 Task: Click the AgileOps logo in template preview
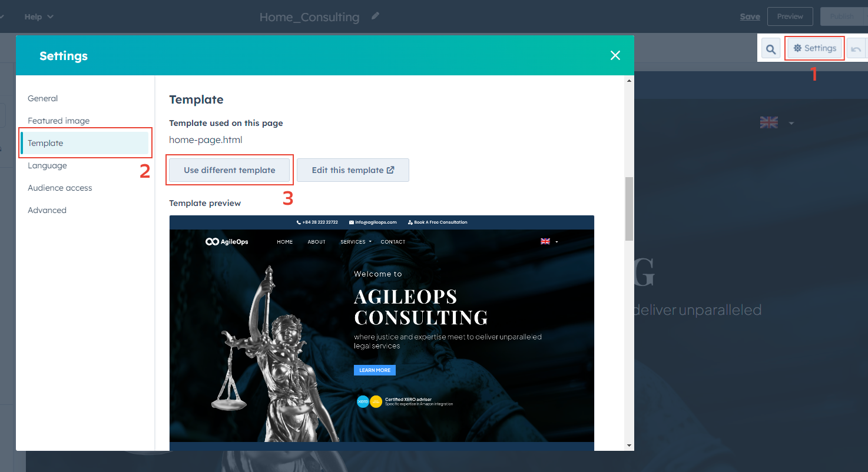227,242
